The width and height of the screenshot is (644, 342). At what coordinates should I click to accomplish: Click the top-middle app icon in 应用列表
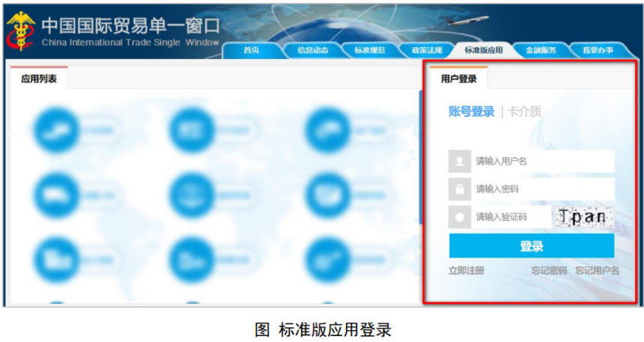click(x=192, y=129)
